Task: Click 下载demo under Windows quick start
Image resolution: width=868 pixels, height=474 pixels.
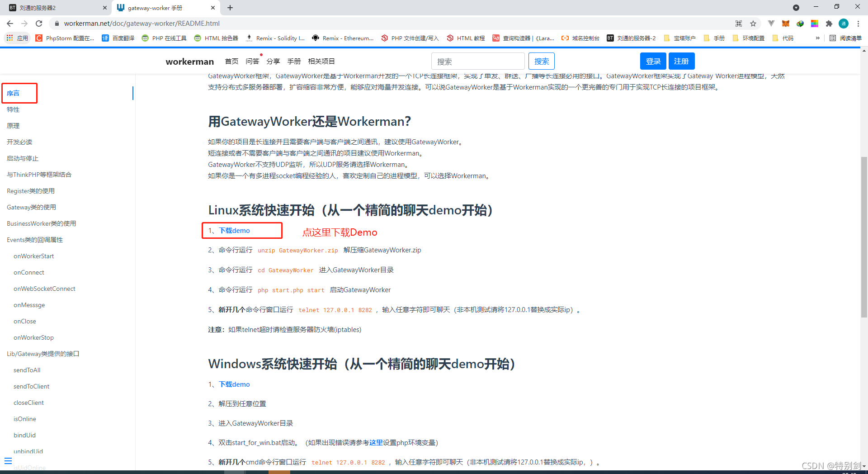Action: click(234, 384)
